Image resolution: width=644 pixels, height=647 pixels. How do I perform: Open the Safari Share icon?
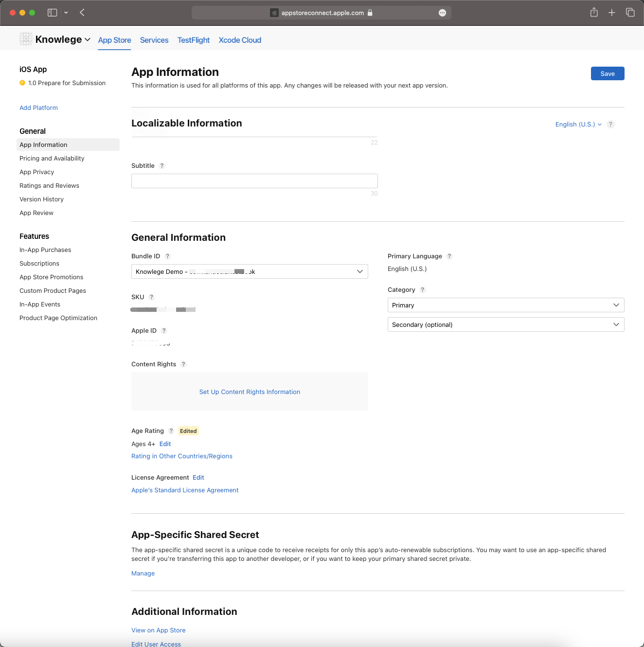pos(594,13)
